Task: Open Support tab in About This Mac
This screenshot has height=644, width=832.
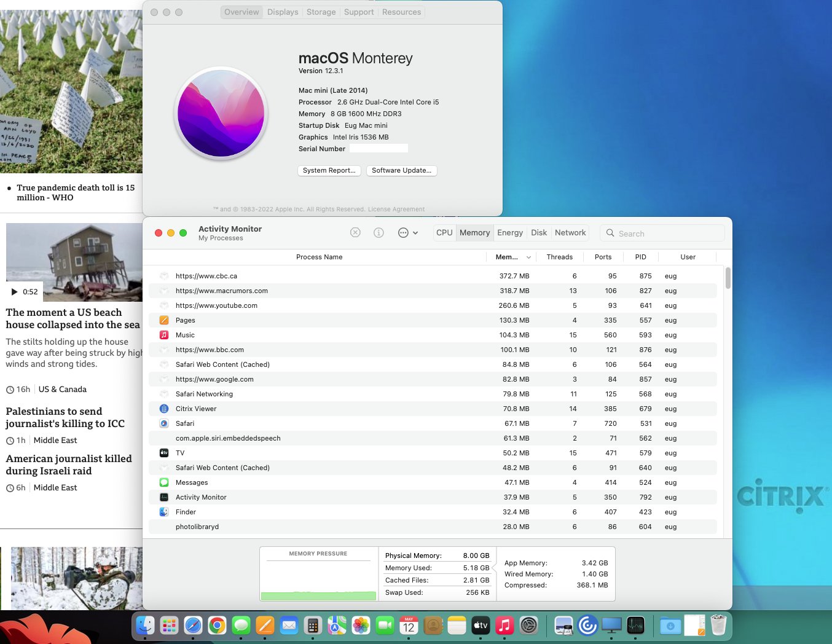Action: coord(359,12)
